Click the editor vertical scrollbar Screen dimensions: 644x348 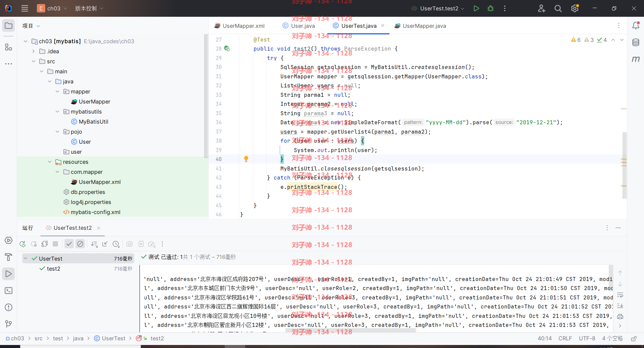click(x=625, y=165)
